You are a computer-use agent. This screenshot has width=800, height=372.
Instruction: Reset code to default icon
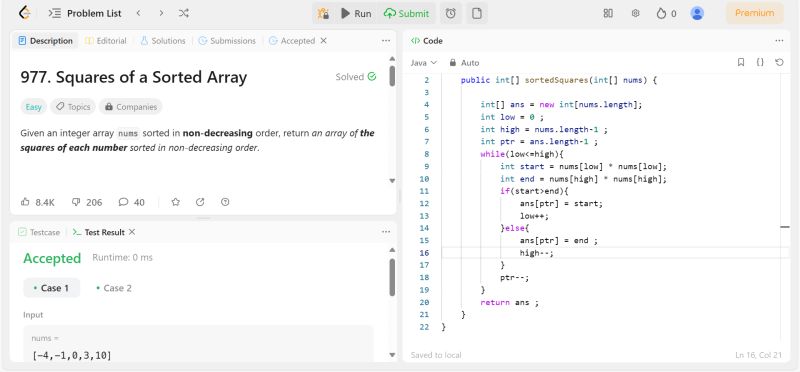779,62
